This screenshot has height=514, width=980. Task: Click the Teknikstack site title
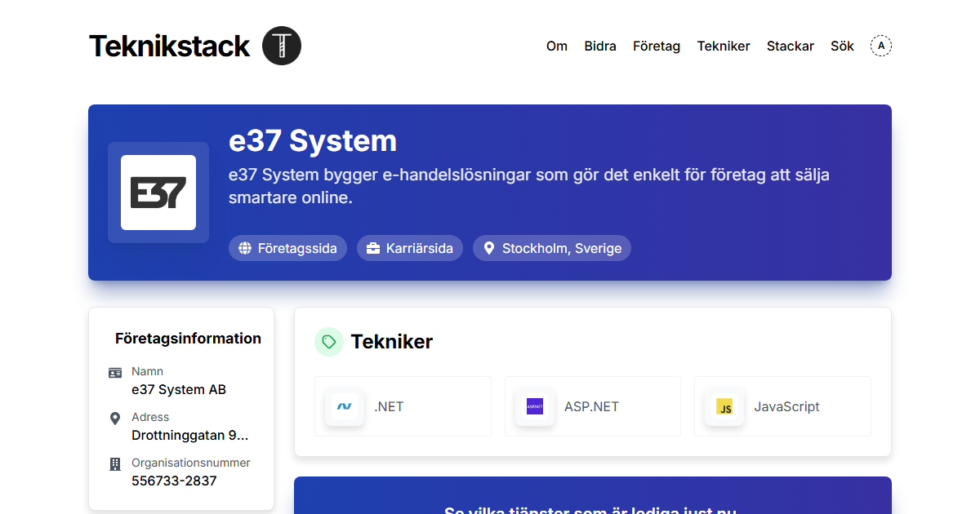pos(169,46)
